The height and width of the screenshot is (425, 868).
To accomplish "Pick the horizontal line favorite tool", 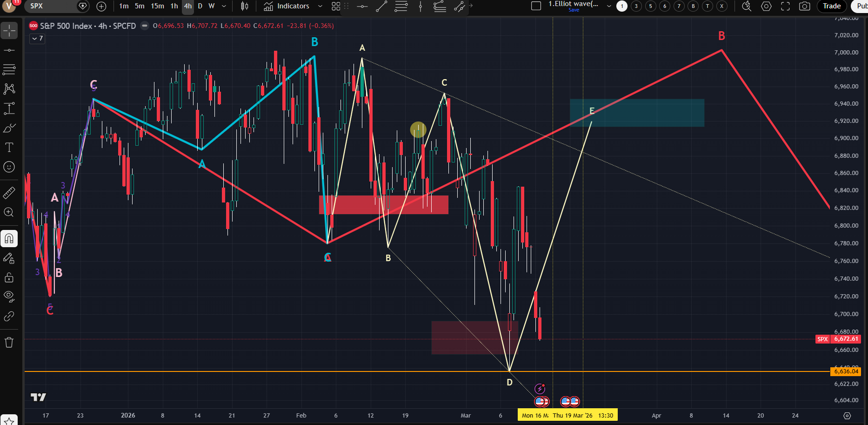I will click(x=362, y=6).
